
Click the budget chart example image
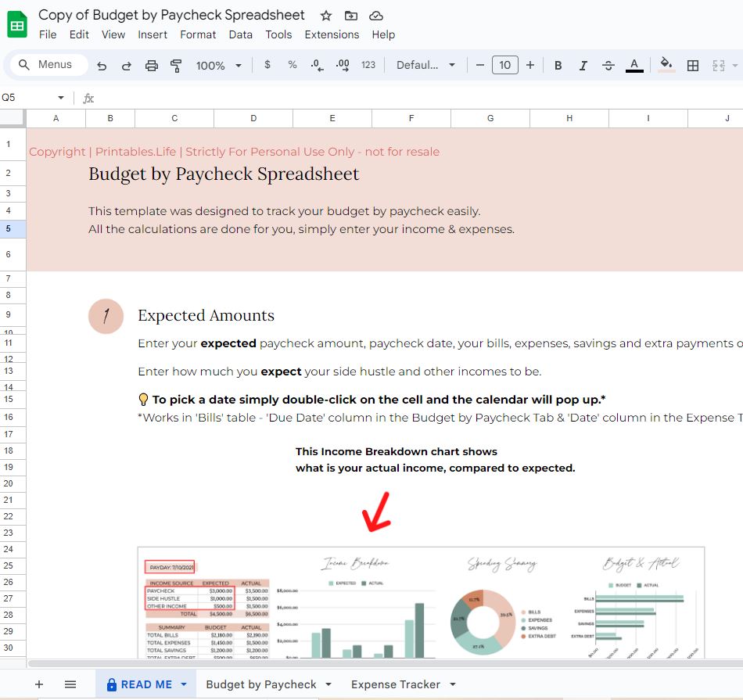point(421,602)
